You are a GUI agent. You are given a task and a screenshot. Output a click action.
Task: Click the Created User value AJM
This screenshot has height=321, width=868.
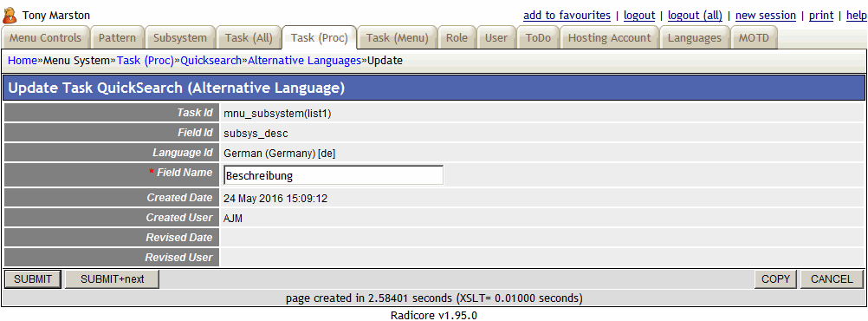[233, 218]
